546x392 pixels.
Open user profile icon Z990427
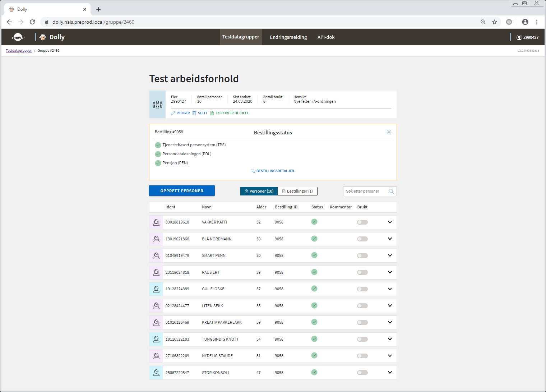click(519, 37)
